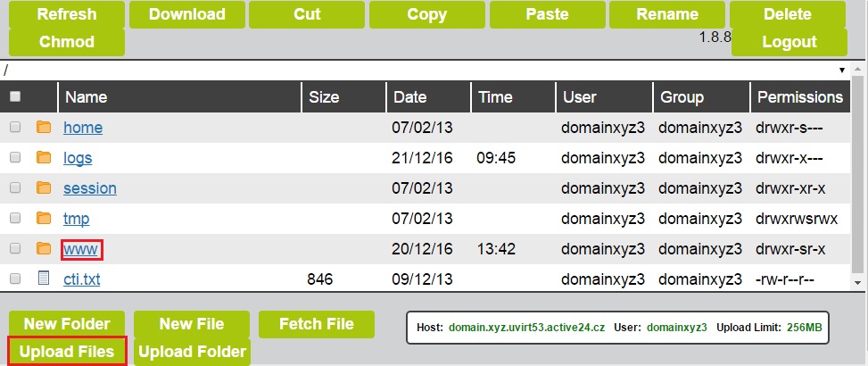The width and height of the screenshot is (868, 366).
Task: Click the Upload Files button
Action: point(67,351)
